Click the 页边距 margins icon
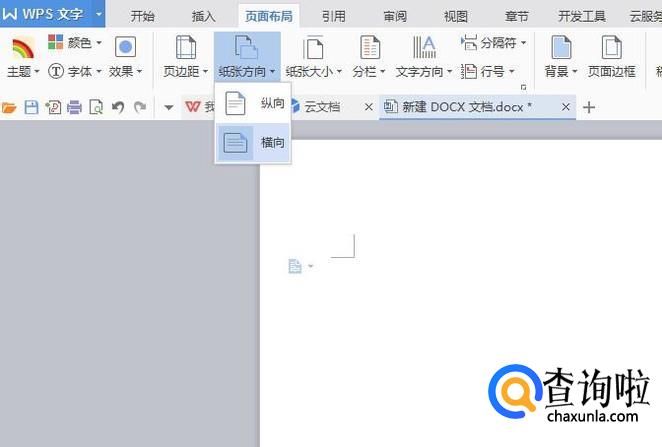The width and height of the screenshot is (662, 447). coord(186,47)
